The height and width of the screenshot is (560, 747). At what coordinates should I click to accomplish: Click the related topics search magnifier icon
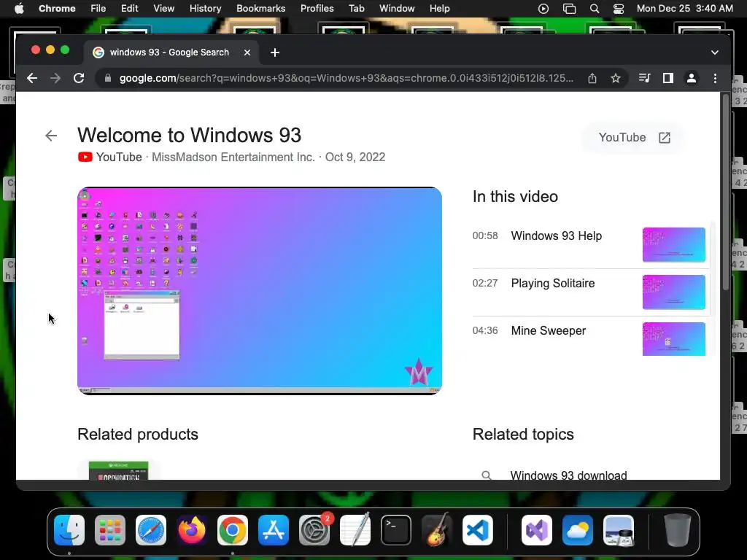point(486,475)
